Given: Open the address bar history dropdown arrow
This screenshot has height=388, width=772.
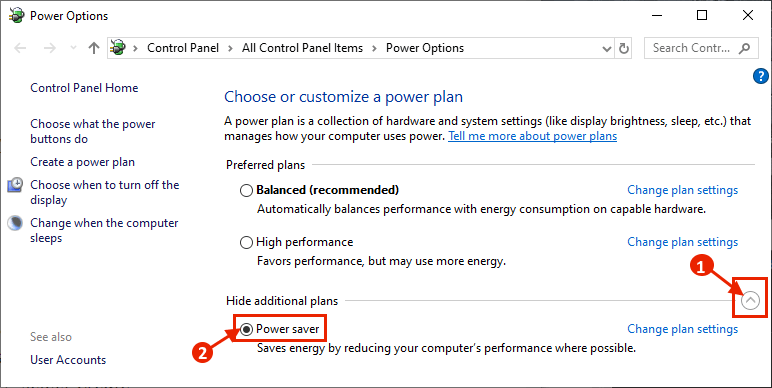Looking at the screenshot, I should 607,48.
